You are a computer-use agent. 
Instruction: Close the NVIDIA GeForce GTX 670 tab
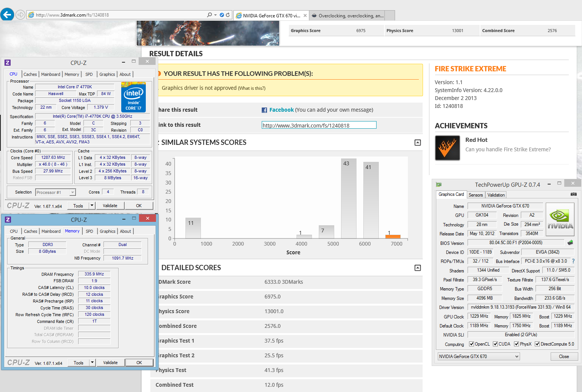point(305,15)
